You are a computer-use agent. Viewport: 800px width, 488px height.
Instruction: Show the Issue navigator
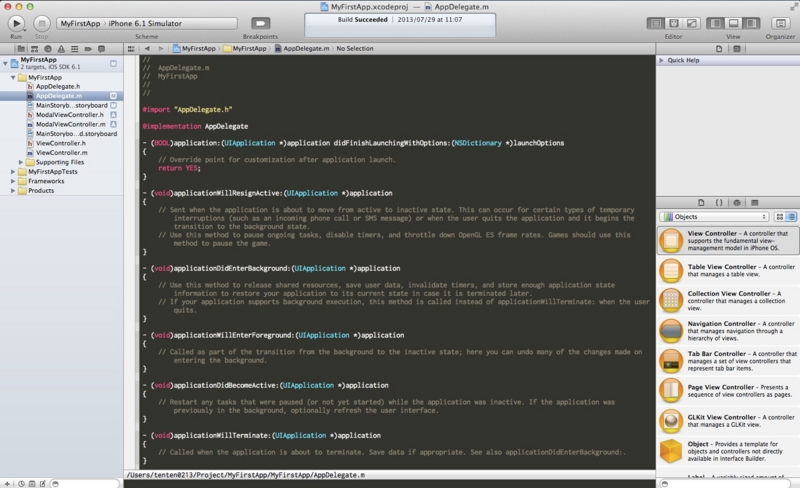61,48
